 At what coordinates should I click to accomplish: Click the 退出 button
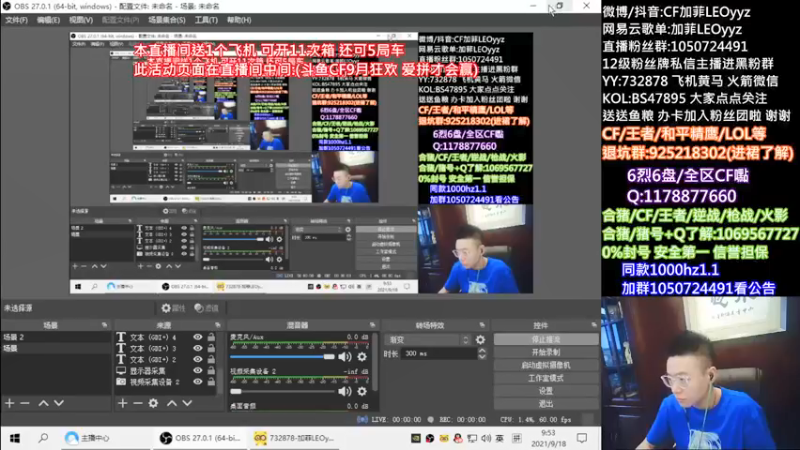click(546, 404)
